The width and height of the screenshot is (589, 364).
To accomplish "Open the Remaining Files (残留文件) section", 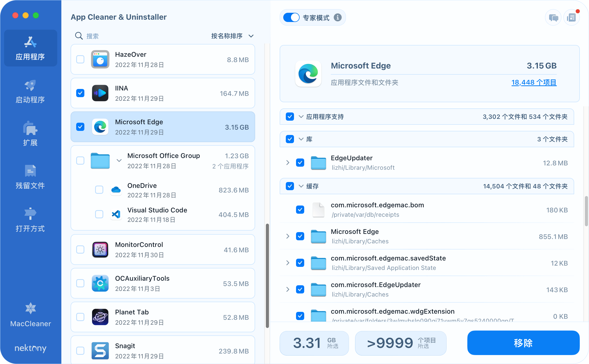I will coord(30,177).
